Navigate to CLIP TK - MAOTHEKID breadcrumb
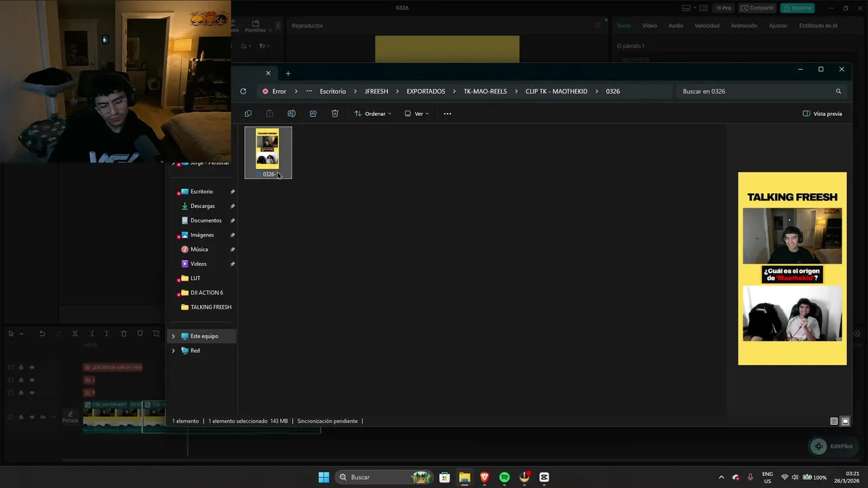The height and width of the screenshot is (488, 868). (556, 91)
